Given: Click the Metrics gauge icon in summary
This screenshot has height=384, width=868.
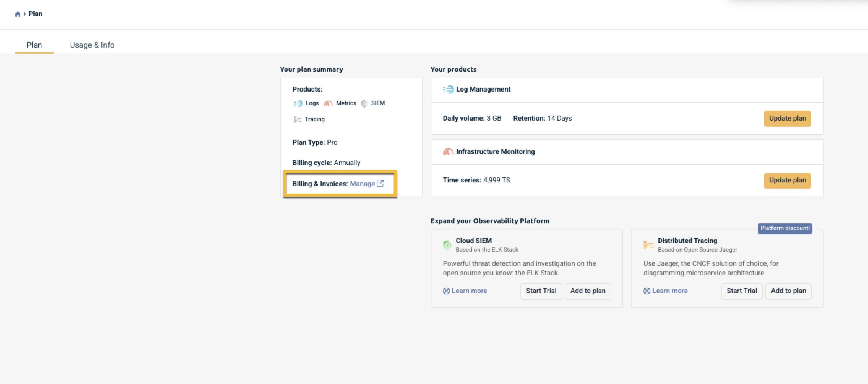Looking at the screenshot, I should 328,103.
